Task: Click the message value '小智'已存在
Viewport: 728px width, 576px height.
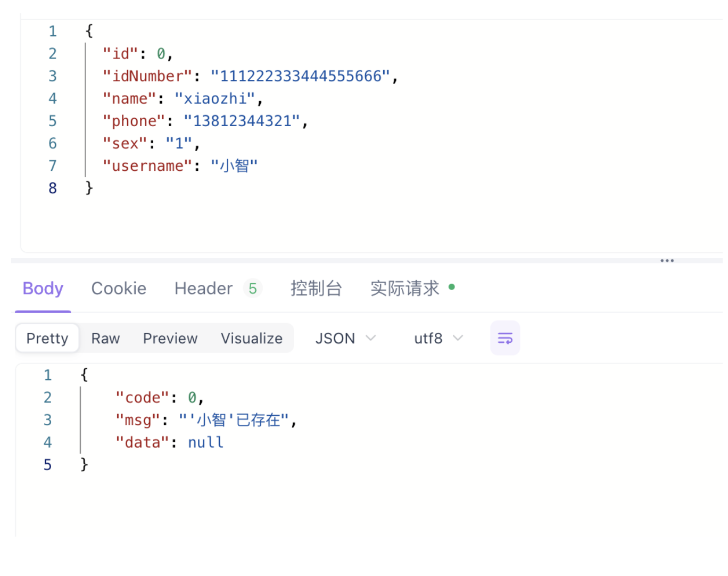Action: (x=234, y=420)
